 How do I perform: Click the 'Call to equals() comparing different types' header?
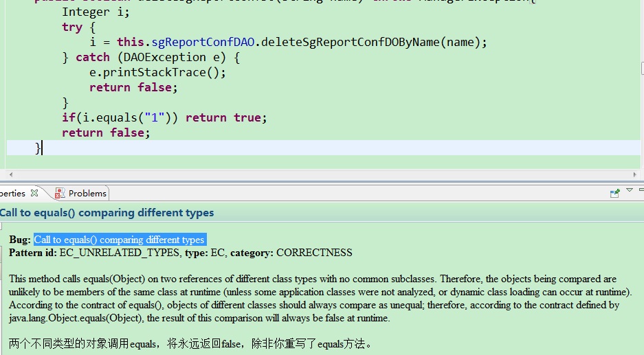107,213
